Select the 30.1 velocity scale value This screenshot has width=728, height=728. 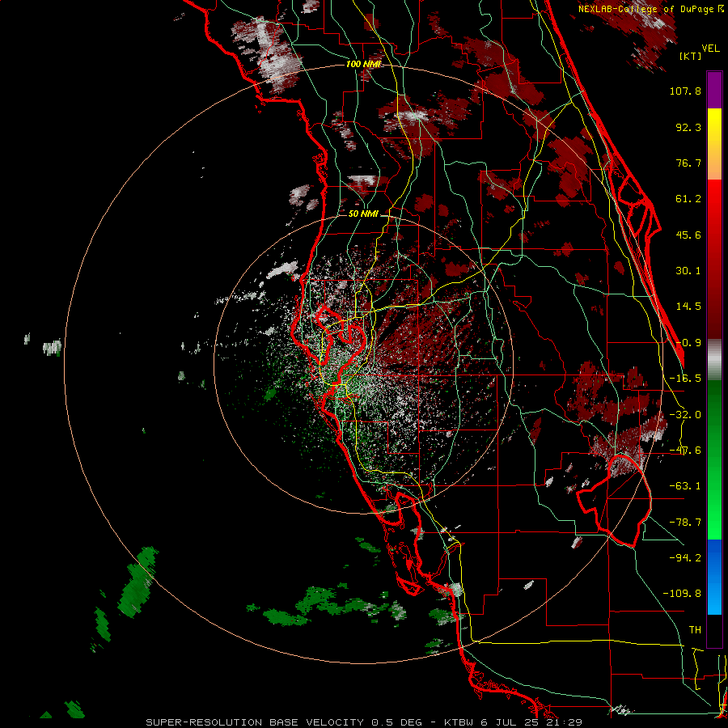[x=688, y=271]
